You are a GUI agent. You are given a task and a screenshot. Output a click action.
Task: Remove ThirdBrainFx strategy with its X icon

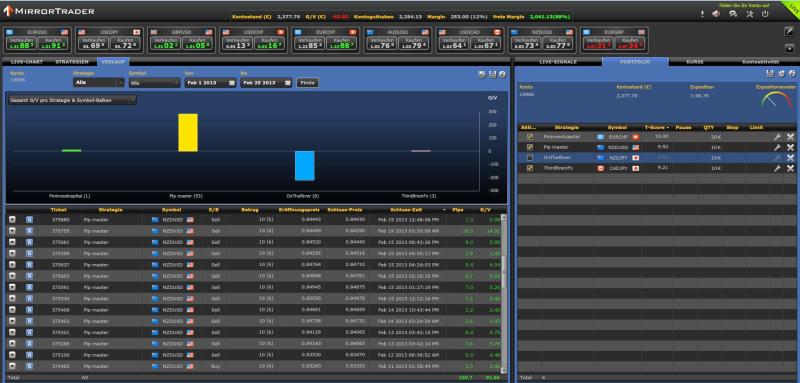coord(790,168)
